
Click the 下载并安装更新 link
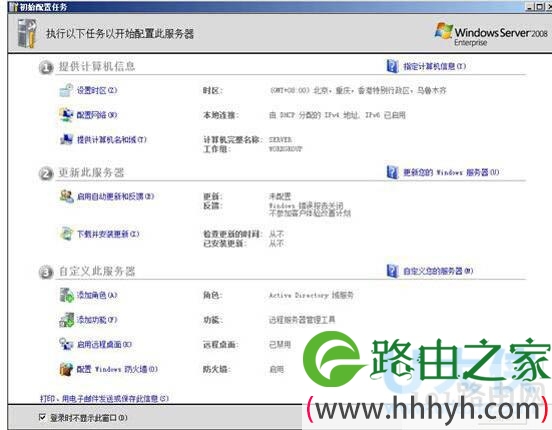tap(108, 234)
